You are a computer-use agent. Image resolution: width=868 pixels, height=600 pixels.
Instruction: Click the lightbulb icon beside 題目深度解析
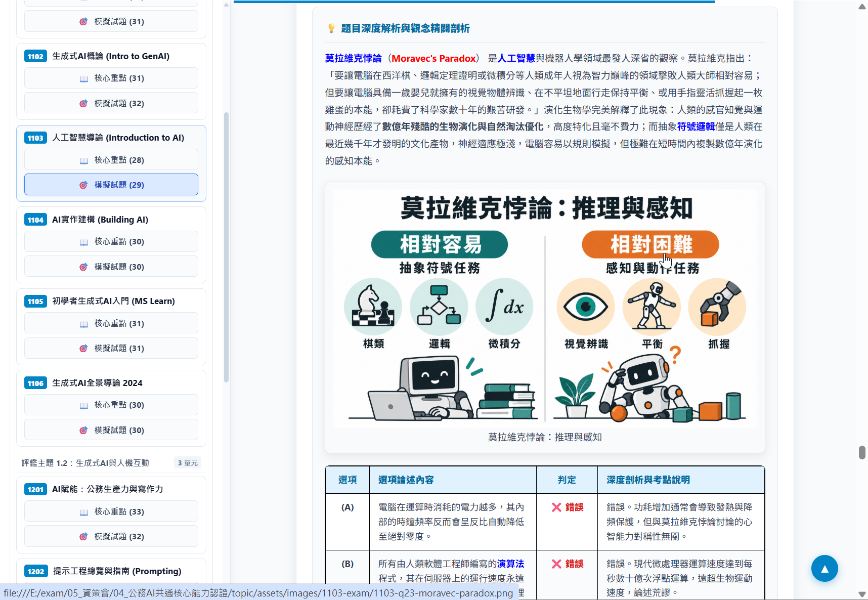point(331,28)
